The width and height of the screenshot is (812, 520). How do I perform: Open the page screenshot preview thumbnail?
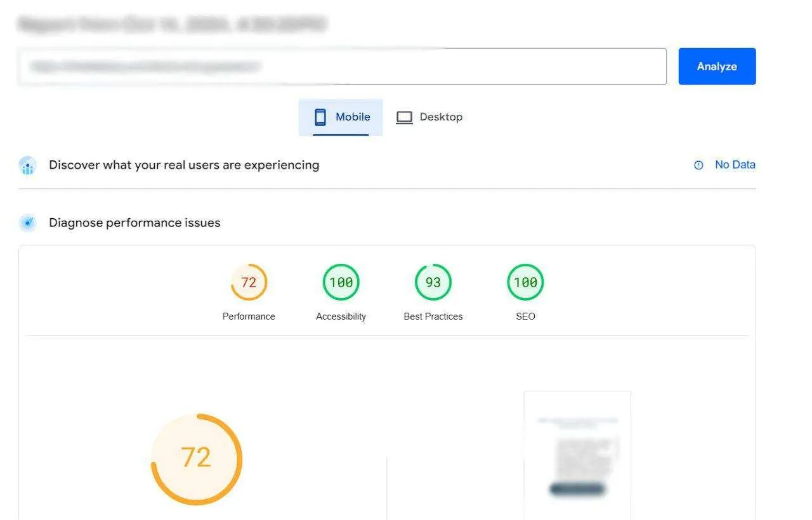[577, 455]
